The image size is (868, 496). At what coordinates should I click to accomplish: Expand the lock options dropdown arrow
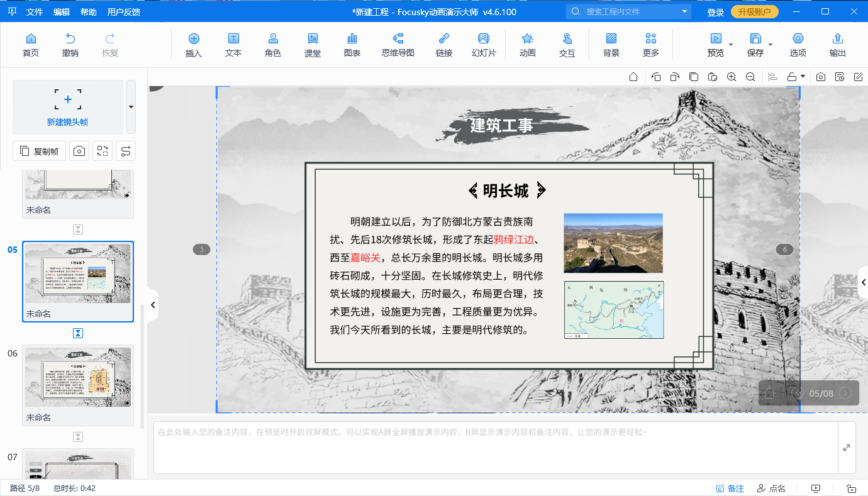803,77
